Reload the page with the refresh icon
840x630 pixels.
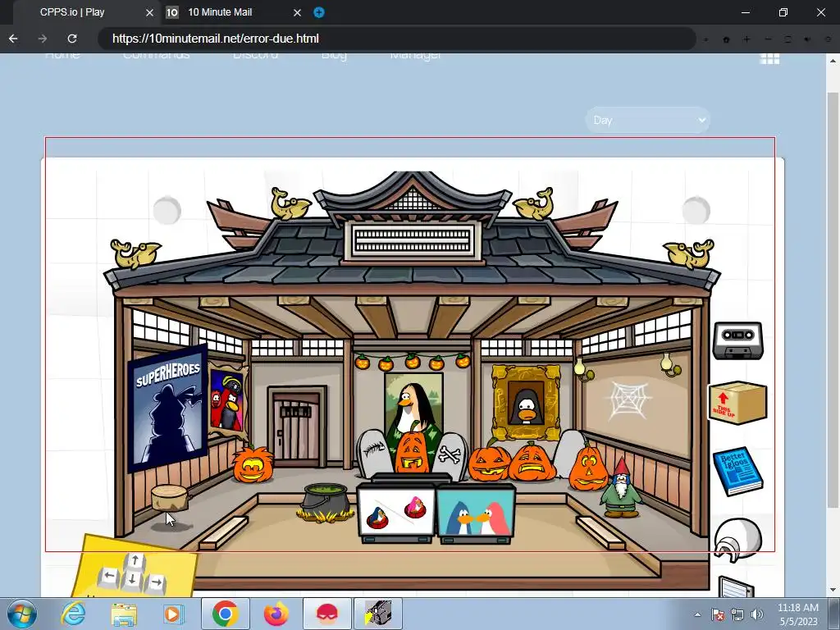tap(72, 39)
